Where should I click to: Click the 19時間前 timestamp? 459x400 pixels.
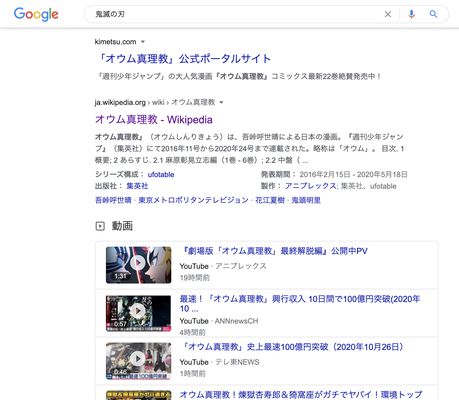point(195,278)
